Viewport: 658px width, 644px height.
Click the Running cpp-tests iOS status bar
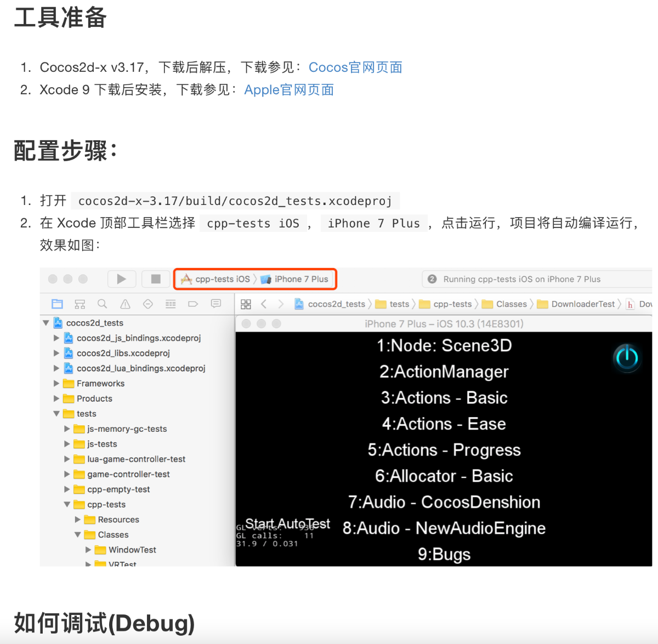coord(537,279)
